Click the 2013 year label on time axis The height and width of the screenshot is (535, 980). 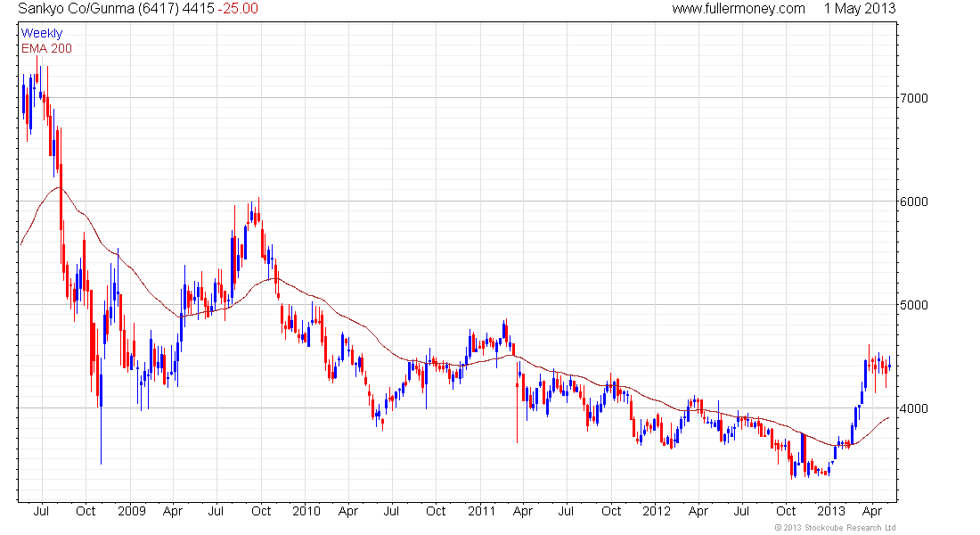click(x=830, y=511)
